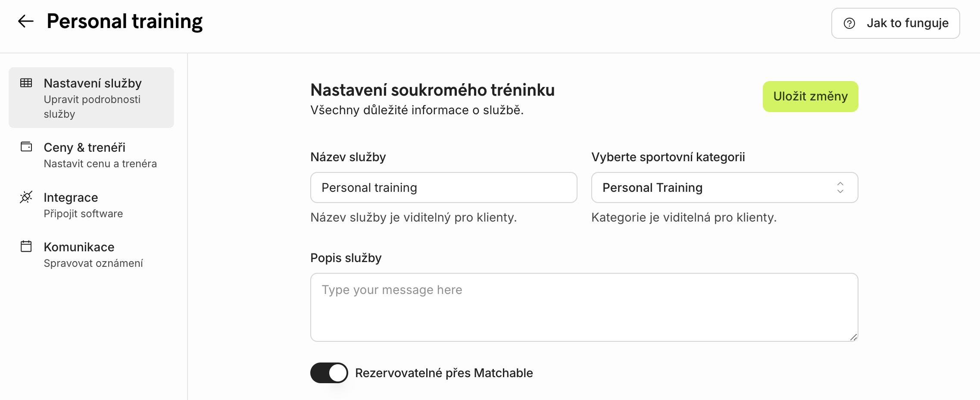This screenshot has width=980, height=400.
Task: Open the Jak to funguje help button
Action: 895,23
